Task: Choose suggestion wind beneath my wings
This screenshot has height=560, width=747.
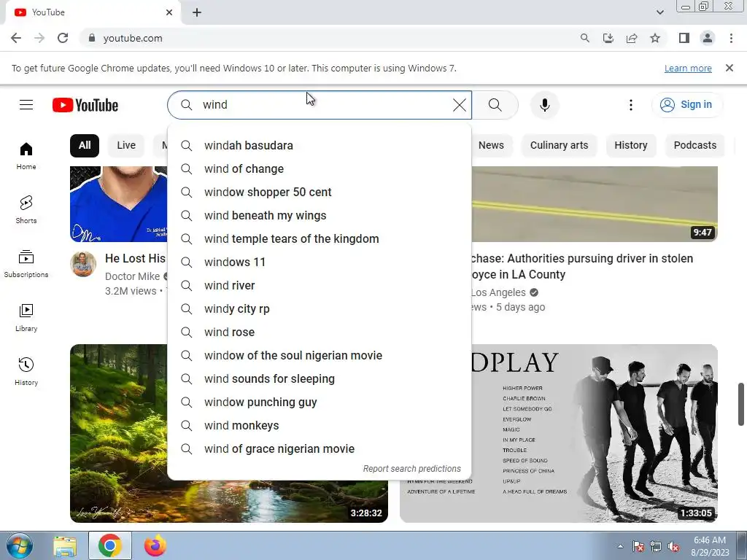Action: [320, 215]
